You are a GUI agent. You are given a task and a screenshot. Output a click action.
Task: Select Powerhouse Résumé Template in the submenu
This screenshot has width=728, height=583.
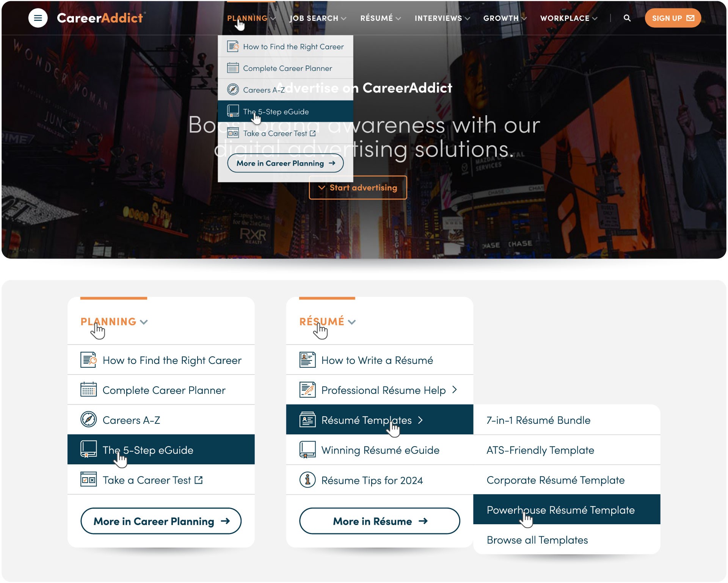coord(560,510)
